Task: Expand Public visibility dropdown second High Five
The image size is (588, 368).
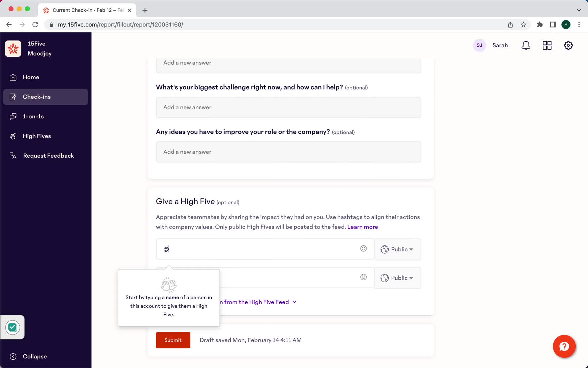Action: [x=397, y=278]
